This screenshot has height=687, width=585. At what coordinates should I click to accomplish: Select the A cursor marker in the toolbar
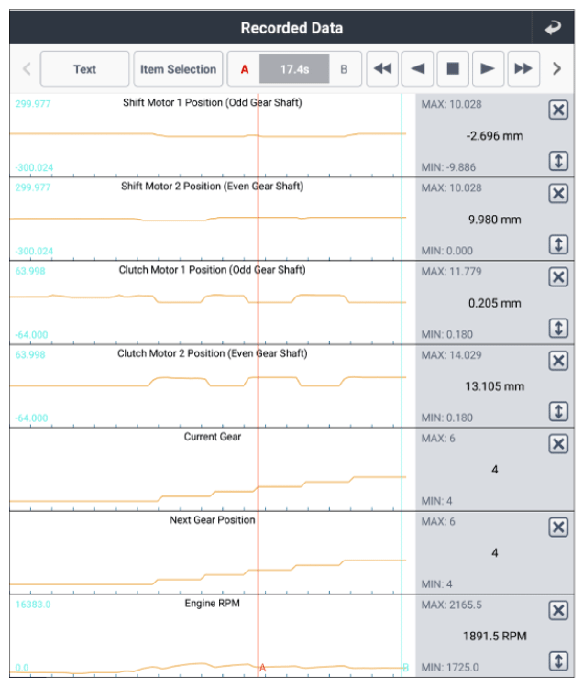tap(245, 69)
